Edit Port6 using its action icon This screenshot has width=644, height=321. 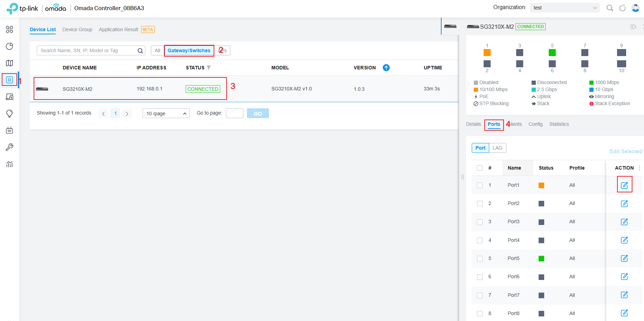624,276
